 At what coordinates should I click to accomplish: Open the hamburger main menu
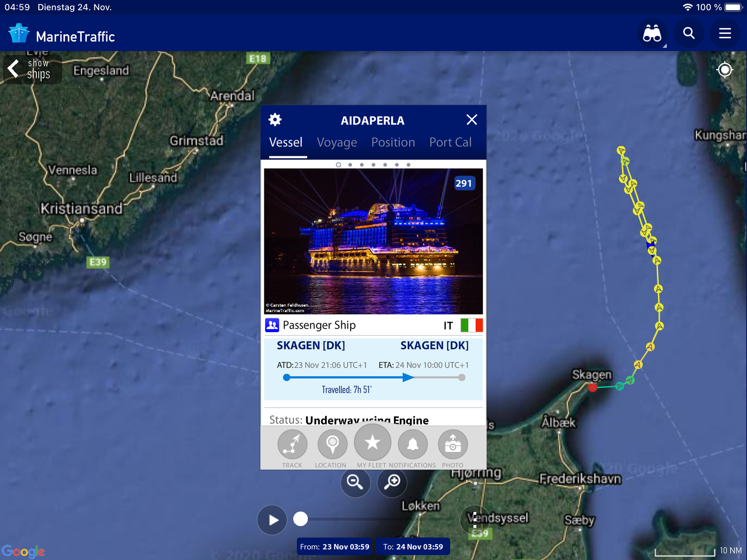click(x=725, y=34)
